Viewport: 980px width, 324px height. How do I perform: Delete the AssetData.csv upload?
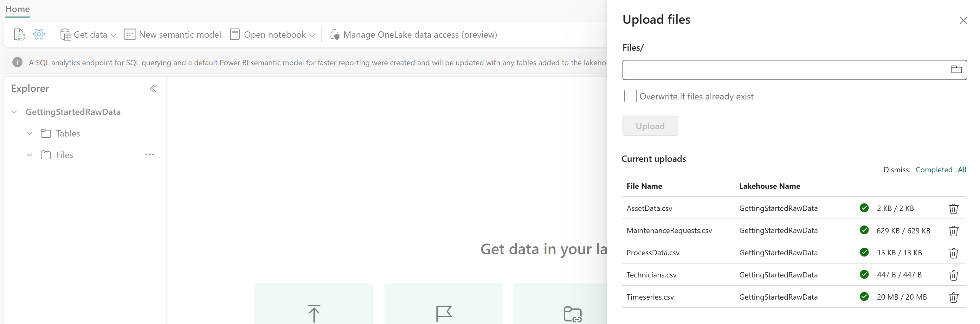point(953,208)
